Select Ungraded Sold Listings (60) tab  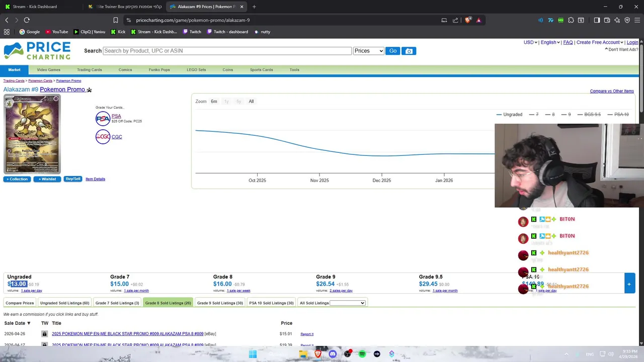click(64, 303)
